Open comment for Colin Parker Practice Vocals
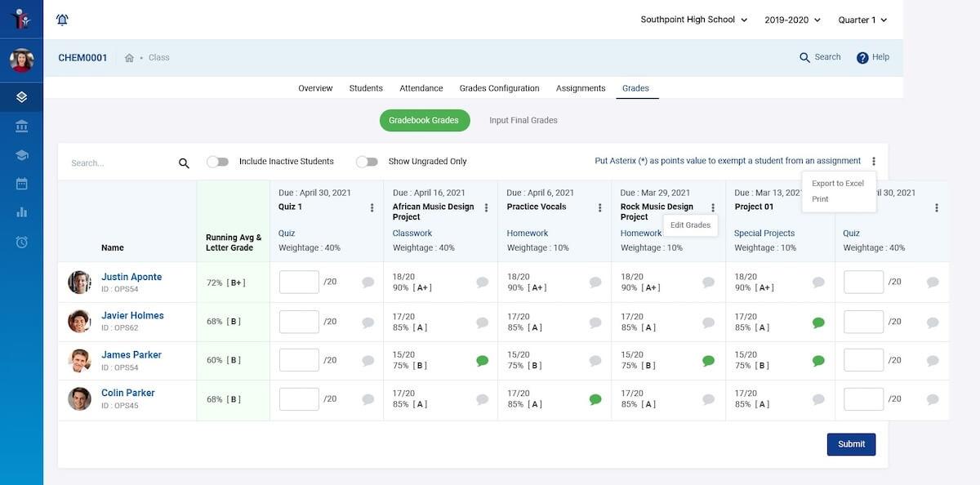 point(595,399)
